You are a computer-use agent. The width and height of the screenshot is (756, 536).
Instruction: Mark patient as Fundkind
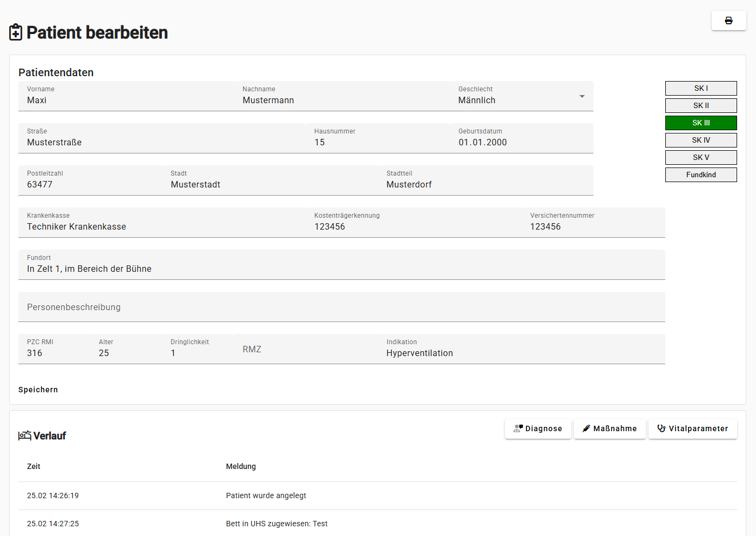tap(701, 175)
